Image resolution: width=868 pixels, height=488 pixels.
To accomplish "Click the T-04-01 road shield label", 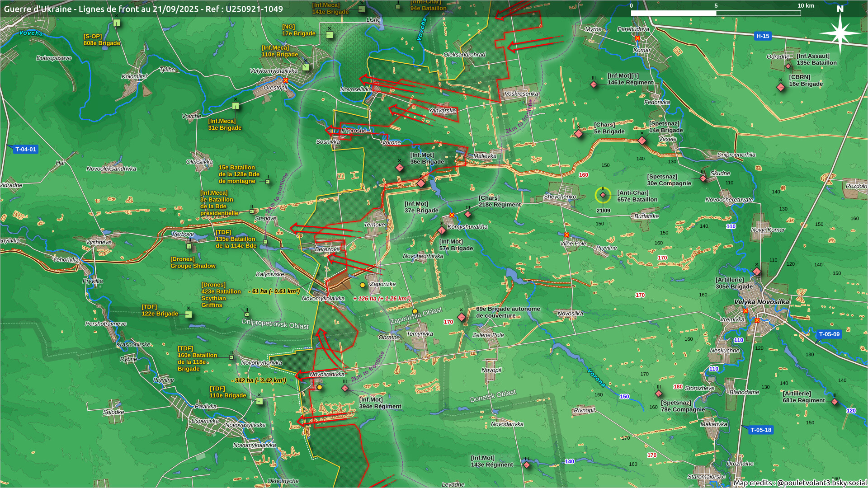I will [x=25, y=150].
